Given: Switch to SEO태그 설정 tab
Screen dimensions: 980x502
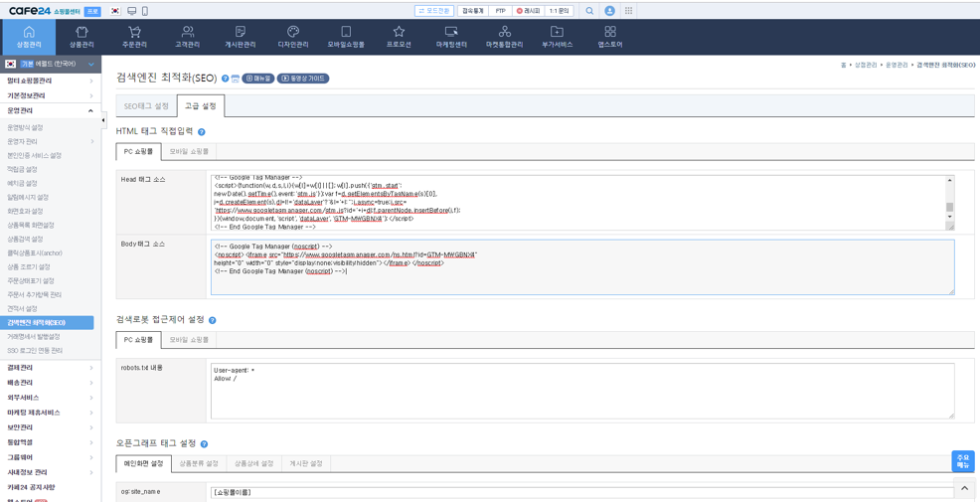Looking at the screenshot, I should 146,106.
